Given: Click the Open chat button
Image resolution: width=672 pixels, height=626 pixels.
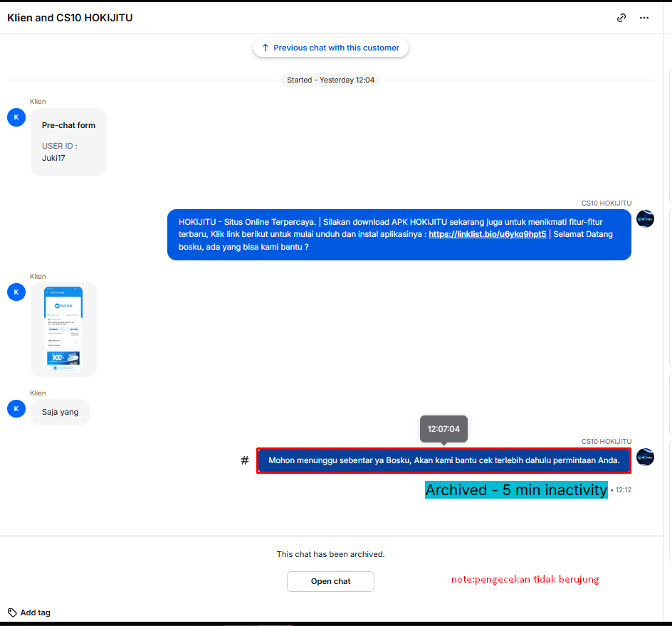Looking at the screenshot, I should (330, 581).
